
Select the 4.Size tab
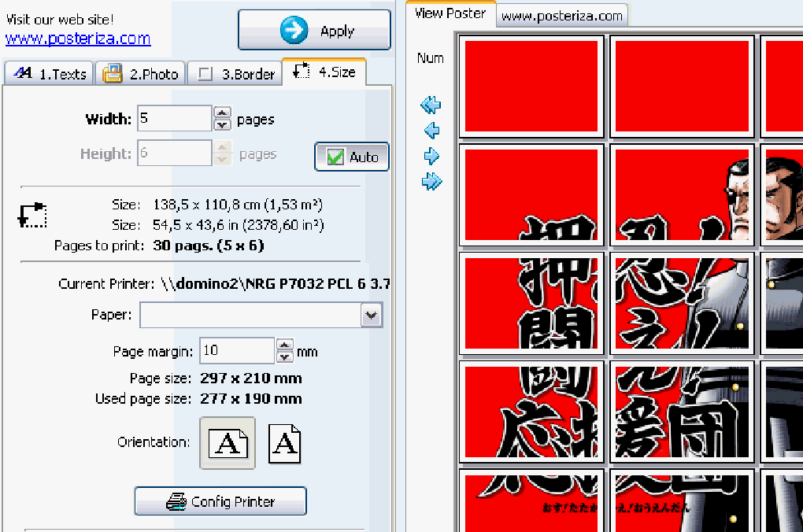tap(324, 72)
